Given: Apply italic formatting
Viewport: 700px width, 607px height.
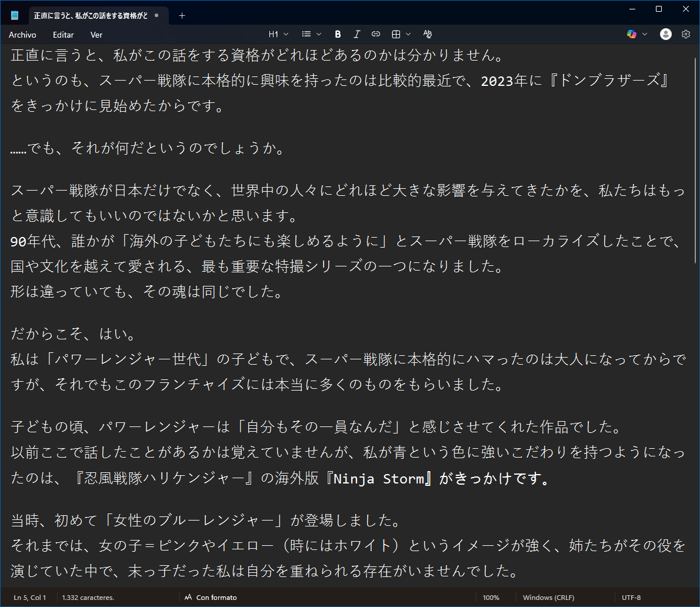Looking at the screenshot, I should [356, 34].
